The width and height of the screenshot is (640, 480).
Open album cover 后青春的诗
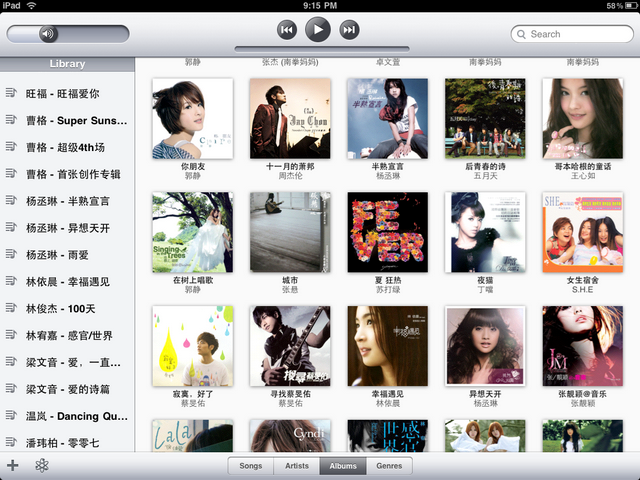(485, 118)
